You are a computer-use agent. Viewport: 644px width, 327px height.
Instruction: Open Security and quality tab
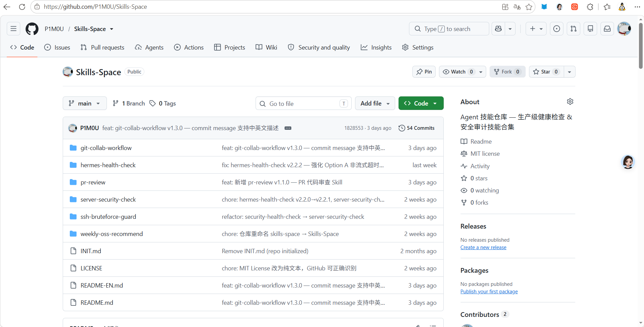[x=319, y=48]
